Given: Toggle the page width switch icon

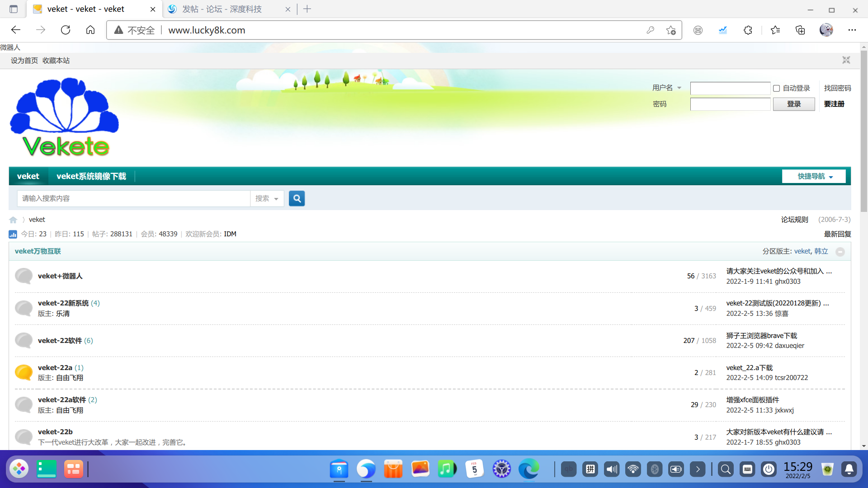Looking at the screenshot, I should 846,60.
